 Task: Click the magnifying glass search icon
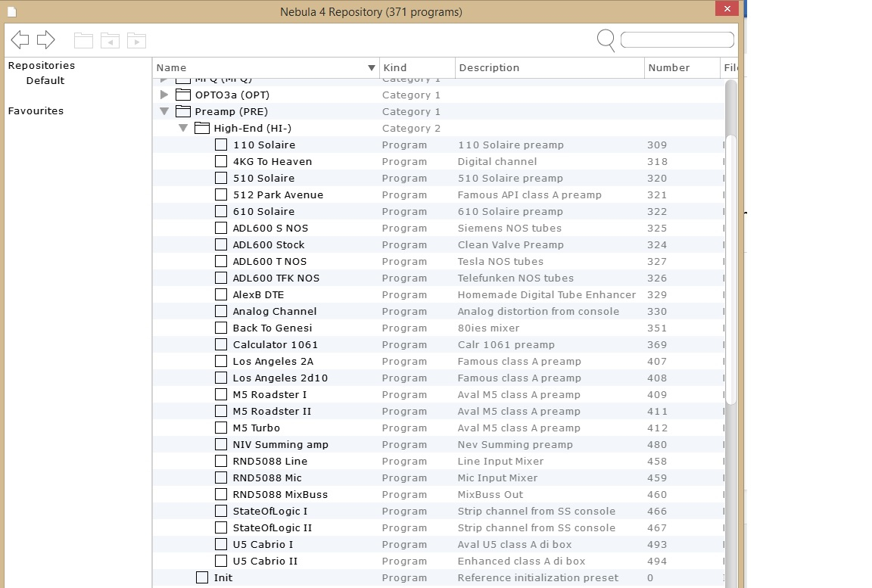click(x=606, y=40)
